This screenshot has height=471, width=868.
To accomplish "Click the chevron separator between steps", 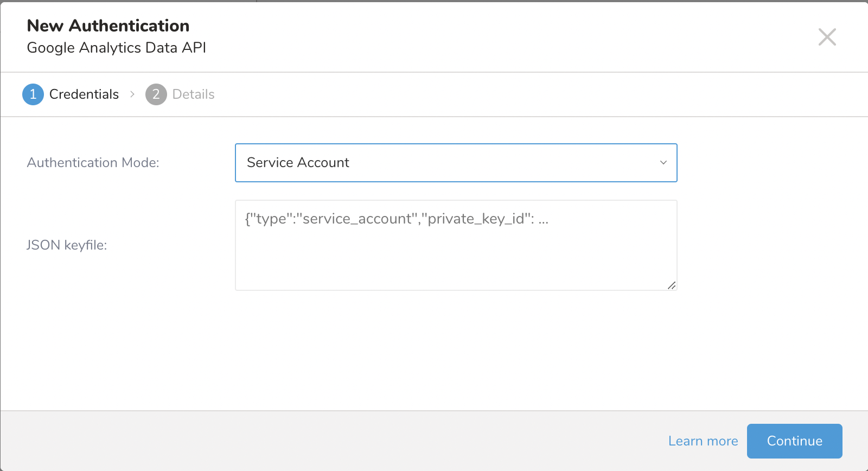I will (x=132, y=94).
